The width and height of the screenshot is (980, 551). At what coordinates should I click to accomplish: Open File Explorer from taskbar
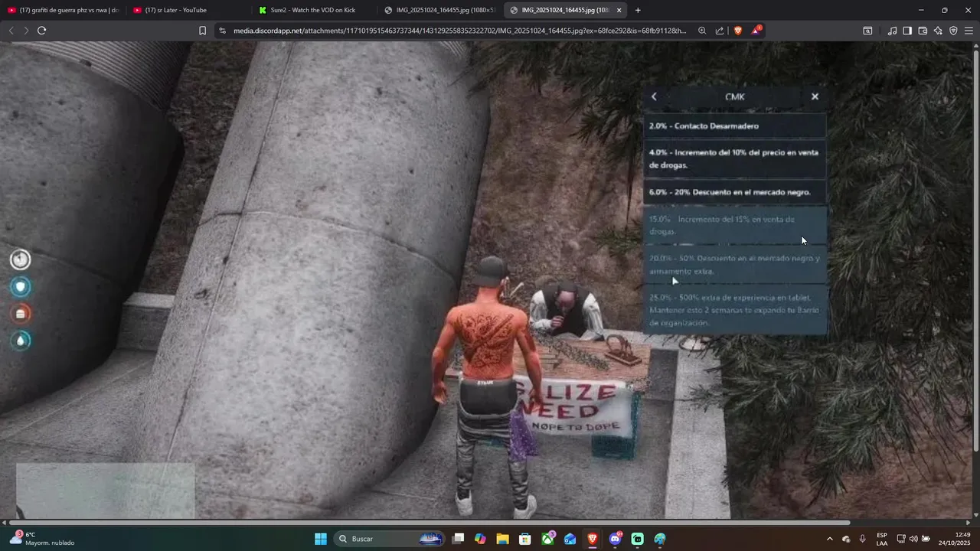(x=502, y=539)
